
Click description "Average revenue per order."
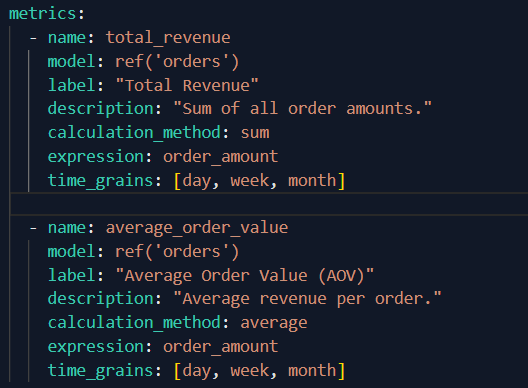click(307, 299)
